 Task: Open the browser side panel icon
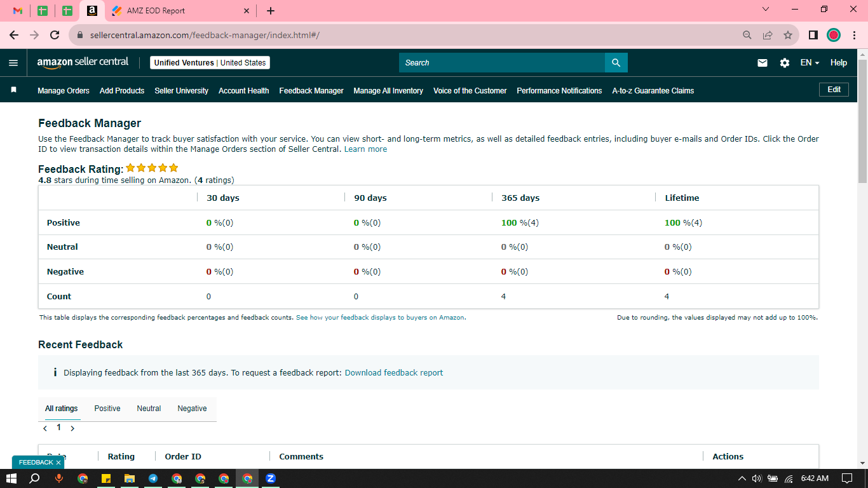point(813,35)
